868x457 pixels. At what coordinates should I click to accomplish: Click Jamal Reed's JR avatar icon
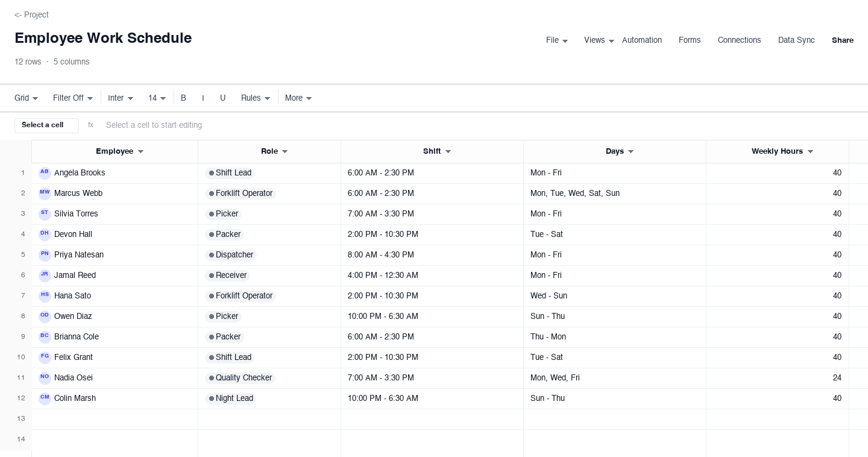(x=45, y=276)
